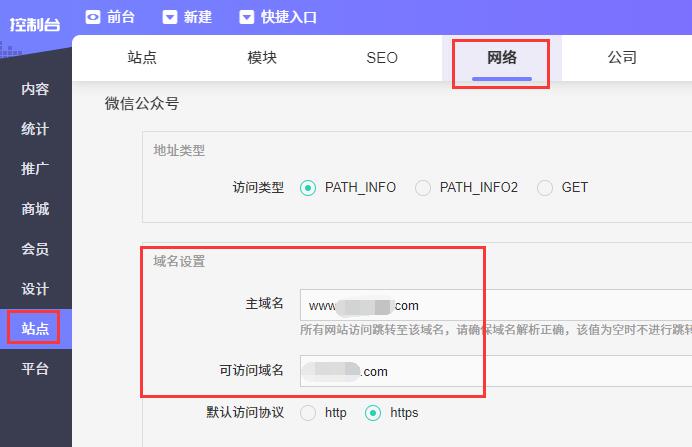The height and width of the screenshot is (447, 692).
Task: Click the 可访问域名 input field
Action: point(496,371)
